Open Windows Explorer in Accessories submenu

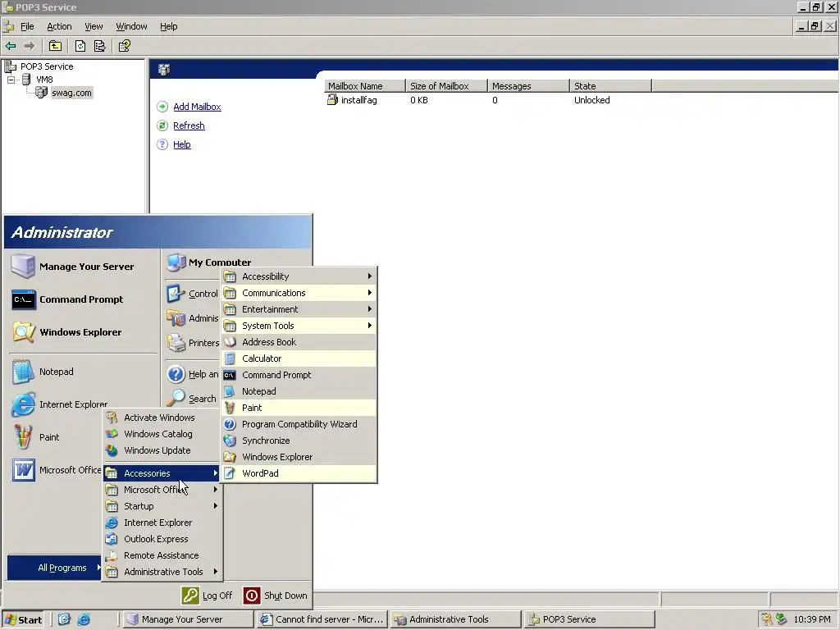tap(299, 457)
